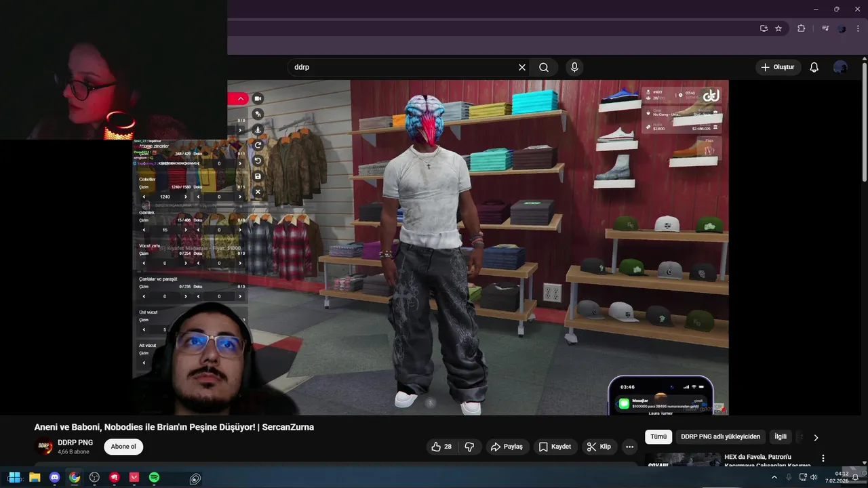Viewport: 868px width, 488px height.
Task: Open Spotify from the taskbar
Action: 154,478
